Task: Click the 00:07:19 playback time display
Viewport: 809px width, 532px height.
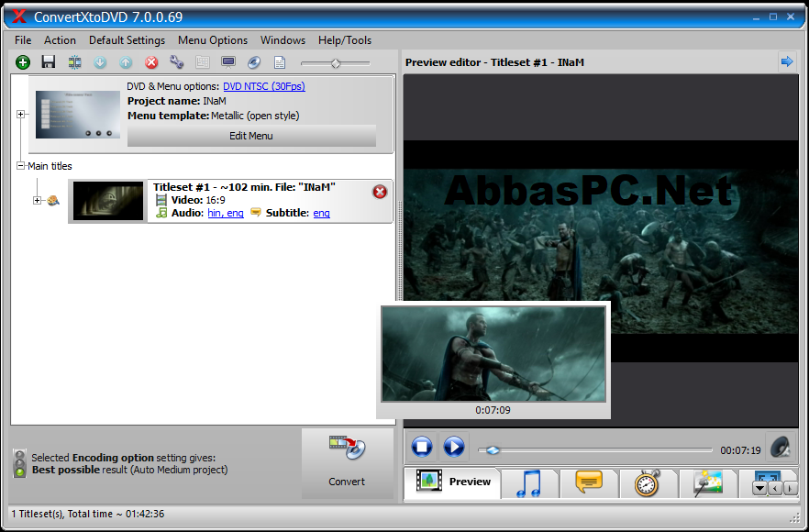Action: click(740, 450)
